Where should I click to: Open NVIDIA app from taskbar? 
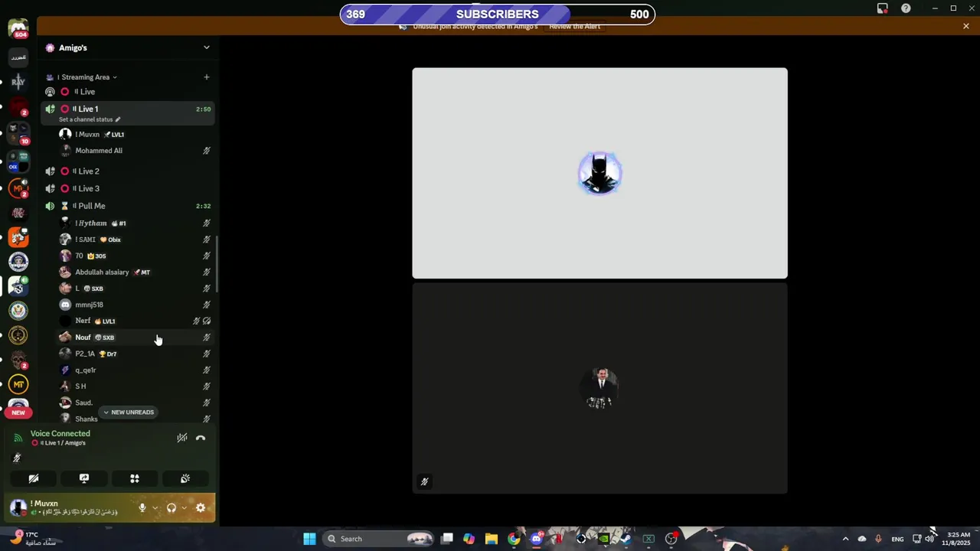pyautogui.click(x=604, y=539)
